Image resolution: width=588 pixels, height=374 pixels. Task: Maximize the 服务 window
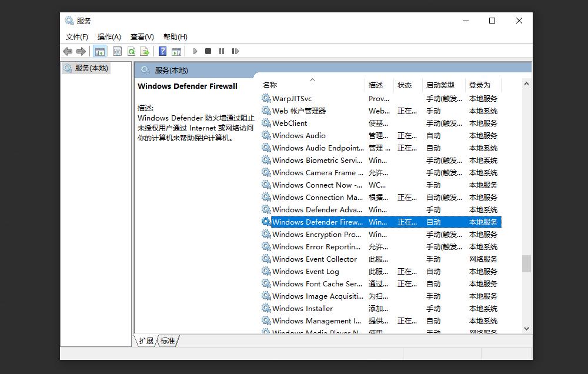point(492,21)
